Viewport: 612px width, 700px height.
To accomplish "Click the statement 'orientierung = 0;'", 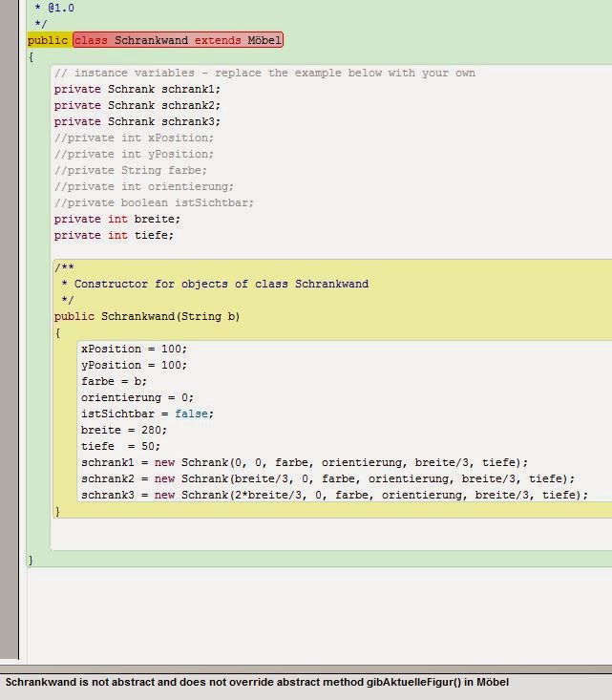I will click(137, 397).
